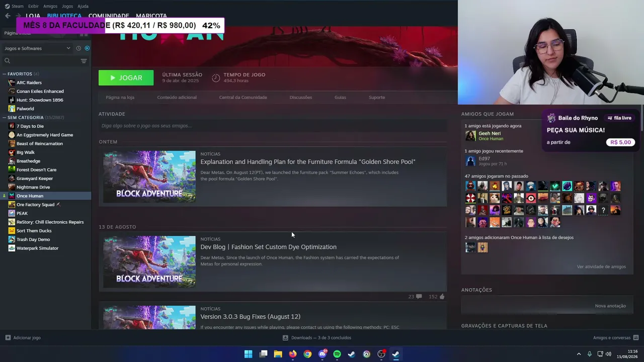
Task: Click Ver atividade de amigos link
Action: [601, 266]
